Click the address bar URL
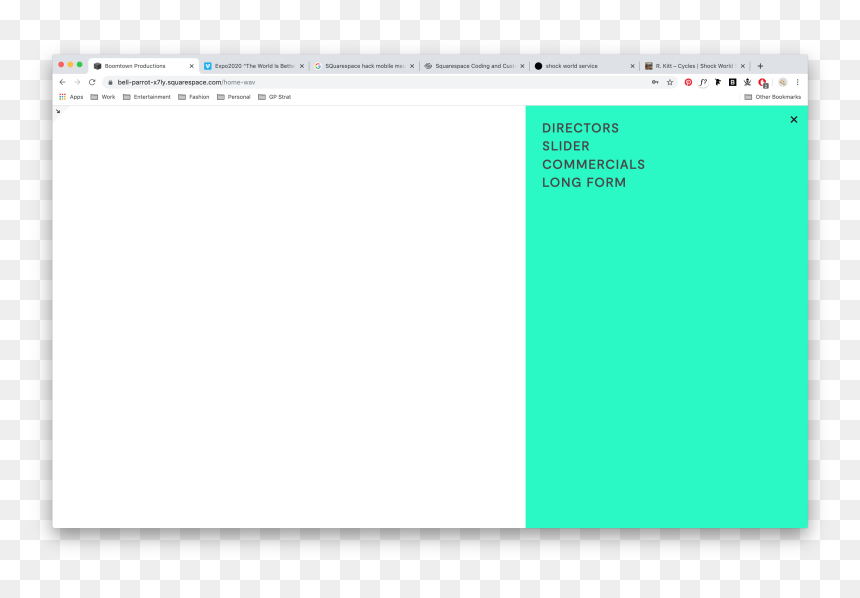Viewport: 860px width, 598px height. [x=186, y=82]
